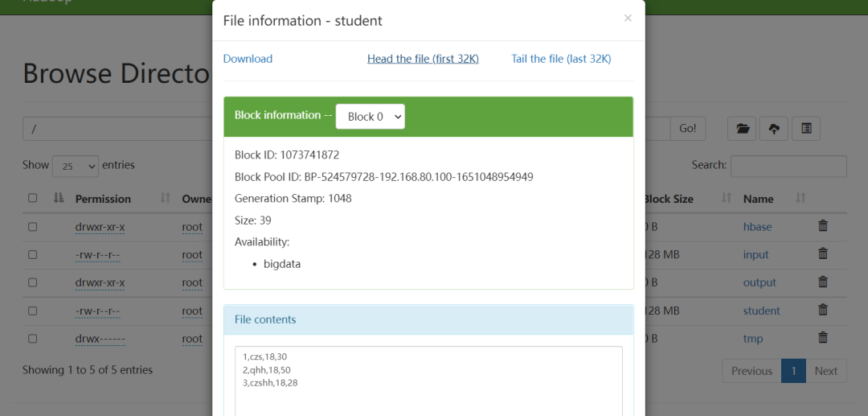The image size is (868, 416).
Task: Check the box for drwxr-xr-x hbase row
Action: click(33, 227)
